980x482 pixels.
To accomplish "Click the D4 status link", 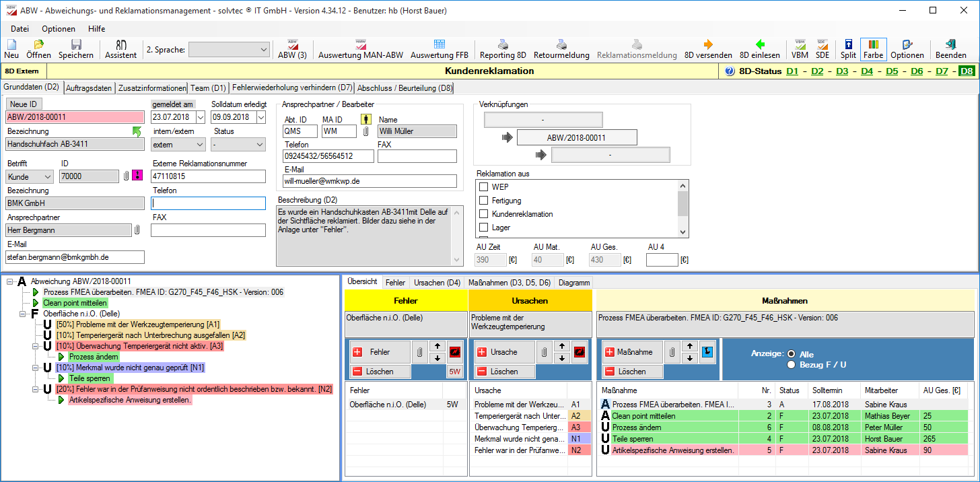I will click(866, 71).
